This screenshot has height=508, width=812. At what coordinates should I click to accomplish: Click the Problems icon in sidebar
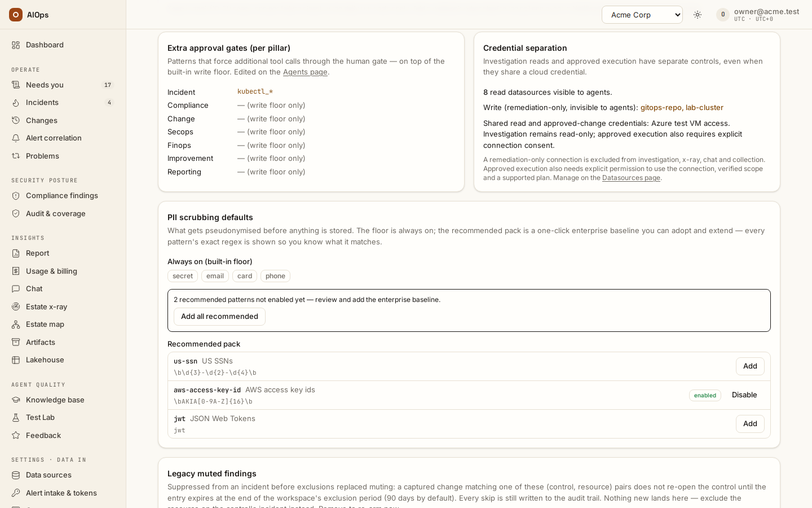click(x=16, y=156)
